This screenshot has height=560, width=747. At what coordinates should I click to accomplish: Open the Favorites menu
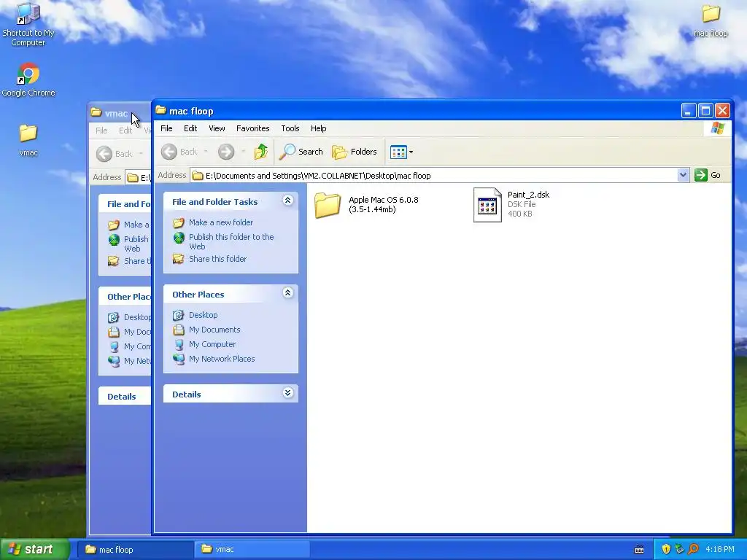pyautogui.click(x=252, y=128)
